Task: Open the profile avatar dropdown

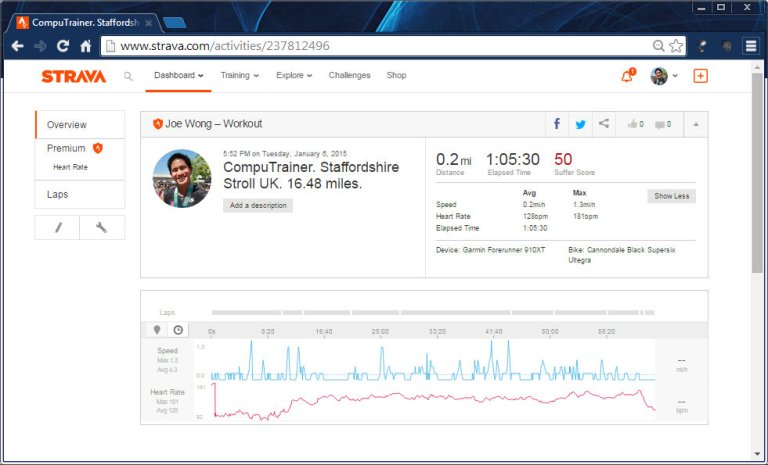Action: point(664,76)
